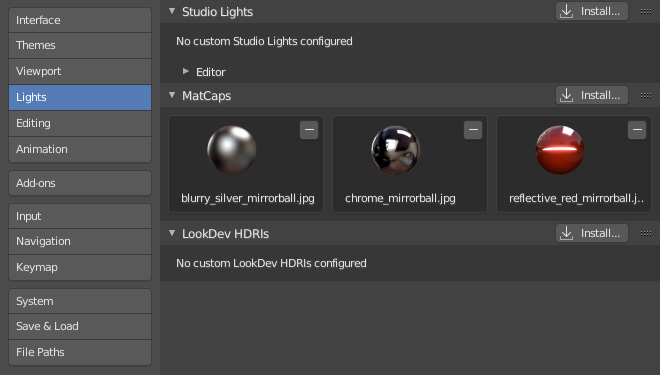Collapse the Studio Lights panel
The height and width of the screenshot is (375, 660).
(172, 11)
